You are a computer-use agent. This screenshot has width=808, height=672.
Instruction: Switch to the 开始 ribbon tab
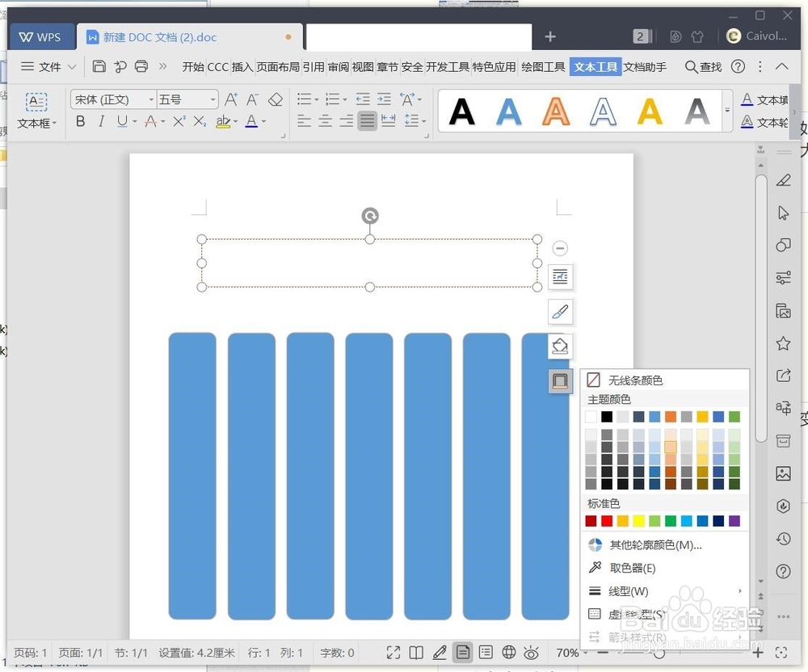193,67
